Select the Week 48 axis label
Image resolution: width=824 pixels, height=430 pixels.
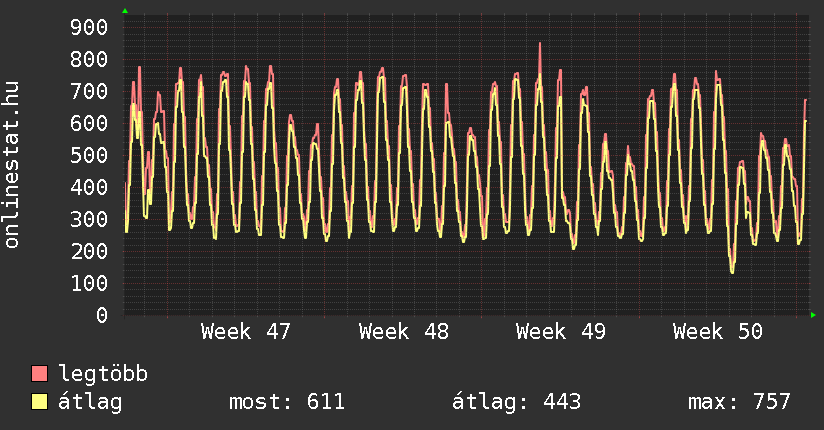(x=403, y=332)
